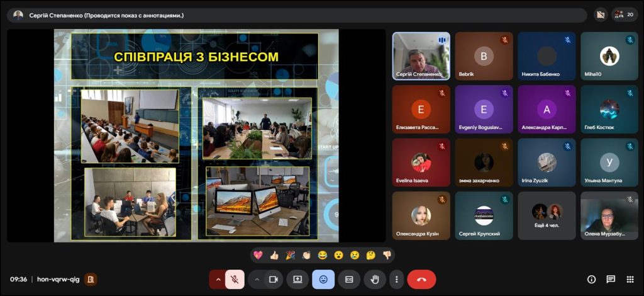Select the Ульяна Мантула participant tile
The width and height of the screenshot is (644, 296).
[609, 162]
